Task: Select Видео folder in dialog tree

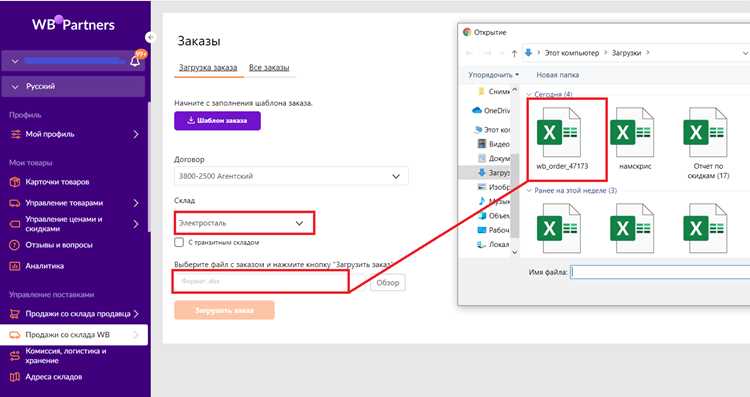Action: [x=494, y=144]
